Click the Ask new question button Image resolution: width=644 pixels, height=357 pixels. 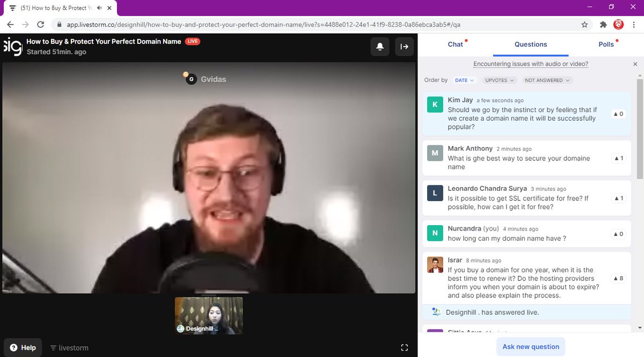click(531, 347)
